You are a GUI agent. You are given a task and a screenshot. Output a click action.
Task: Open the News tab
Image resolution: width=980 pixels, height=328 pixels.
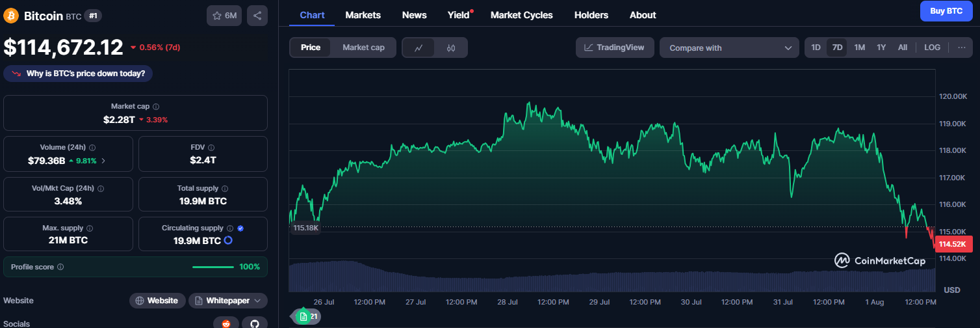pyautogui.click(x=415, y=15)
